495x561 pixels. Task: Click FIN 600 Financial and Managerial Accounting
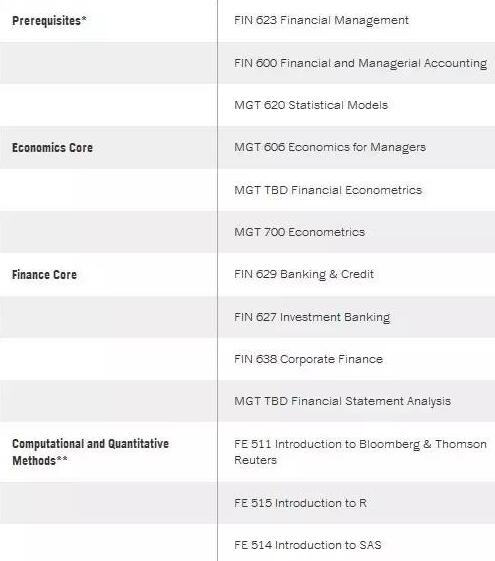pyautogui.click(x=361, y=63)
